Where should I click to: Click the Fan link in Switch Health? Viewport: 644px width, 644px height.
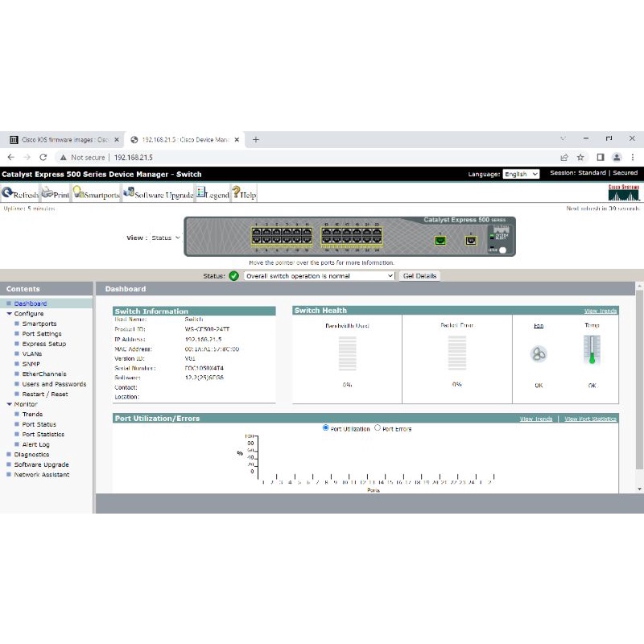pyautogui.click(x=539, y=326)
